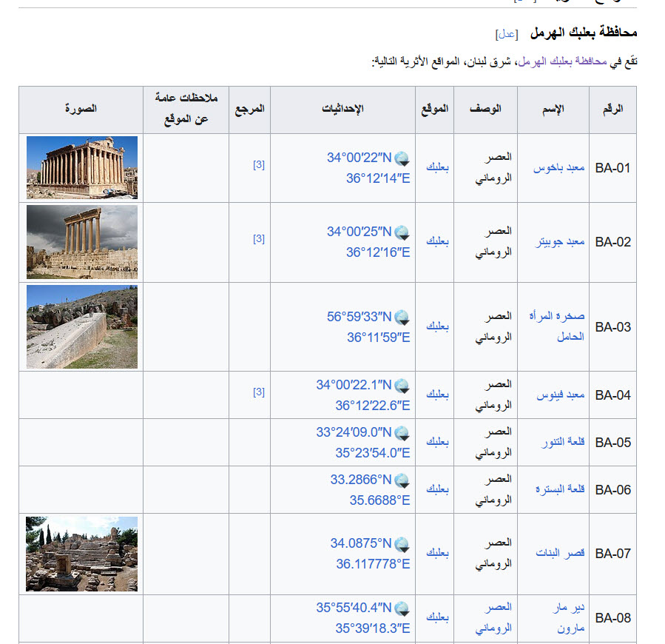Open the 34°00′22″N coordinates link
The height and width of the screenshot is (644, 665).
pos(359,158)
